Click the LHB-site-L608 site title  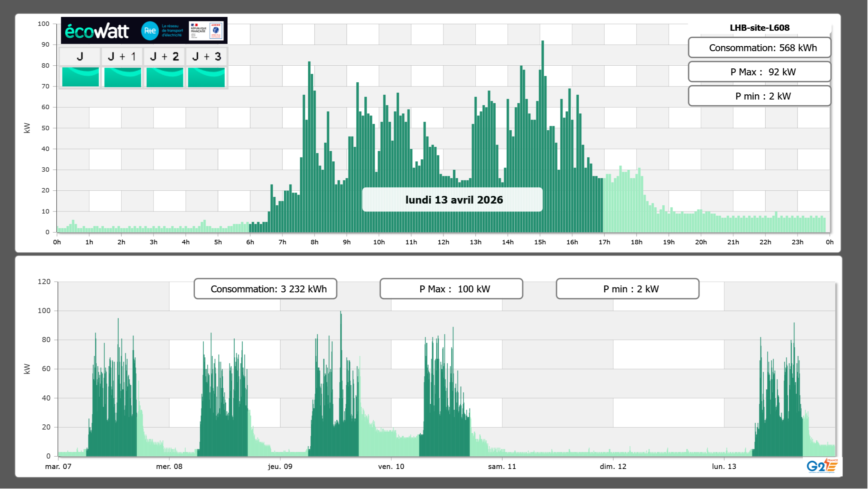pos(759,28)
